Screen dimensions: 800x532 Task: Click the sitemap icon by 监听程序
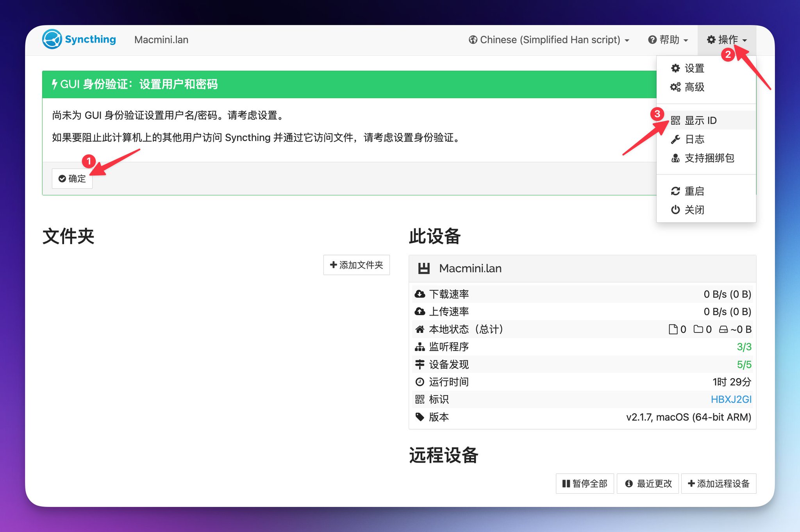tap(420, 347)
